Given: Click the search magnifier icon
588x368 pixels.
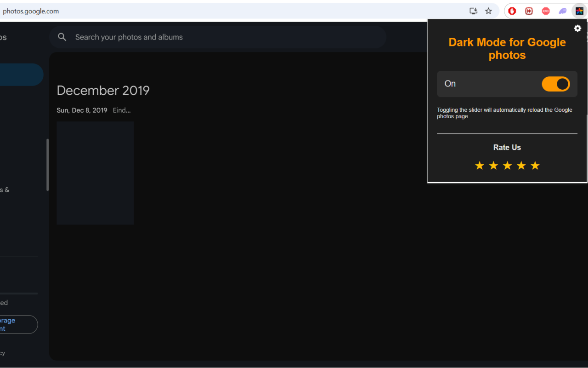Looking at the screenshot, I should tap(62, 37).
